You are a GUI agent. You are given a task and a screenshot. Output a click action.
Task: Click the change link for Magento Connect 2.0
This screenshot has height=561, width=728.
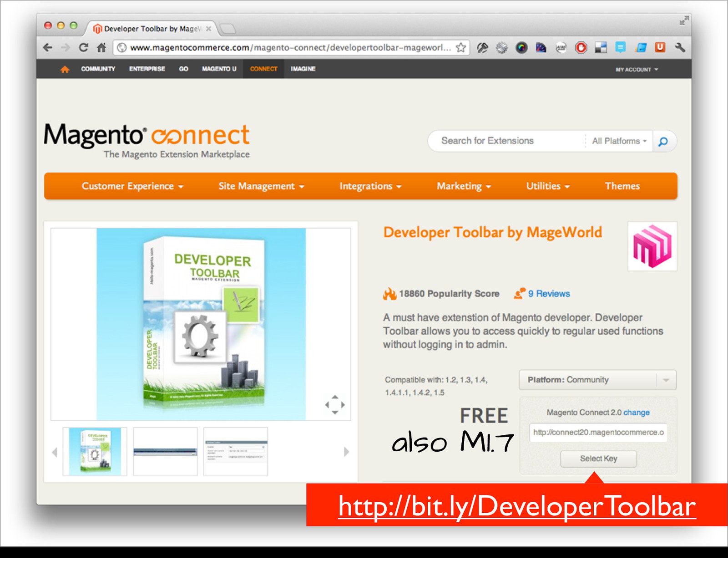click(636, 413)
